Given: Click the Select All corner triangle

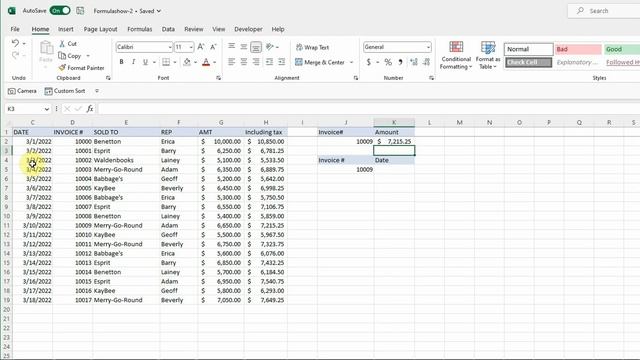Looking at the screenshot, I should pos(8,122).
